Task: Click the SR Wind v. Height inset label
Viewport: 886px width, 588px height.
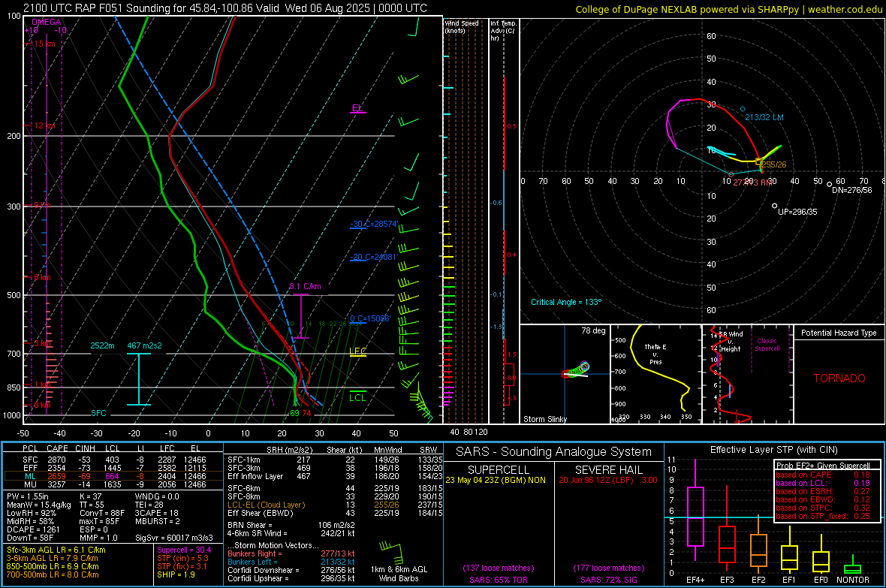Action: 731,342
